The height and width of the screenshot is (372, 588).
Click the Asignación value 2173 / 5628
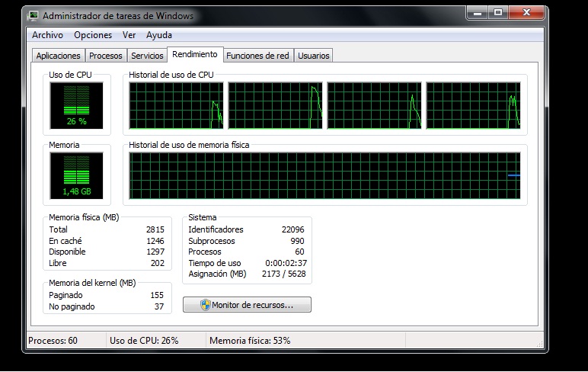(x=284, y=274)
